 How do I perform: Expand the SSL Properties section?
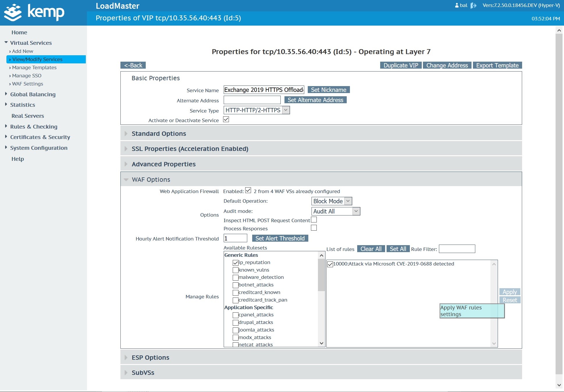(x=190, y=149)
